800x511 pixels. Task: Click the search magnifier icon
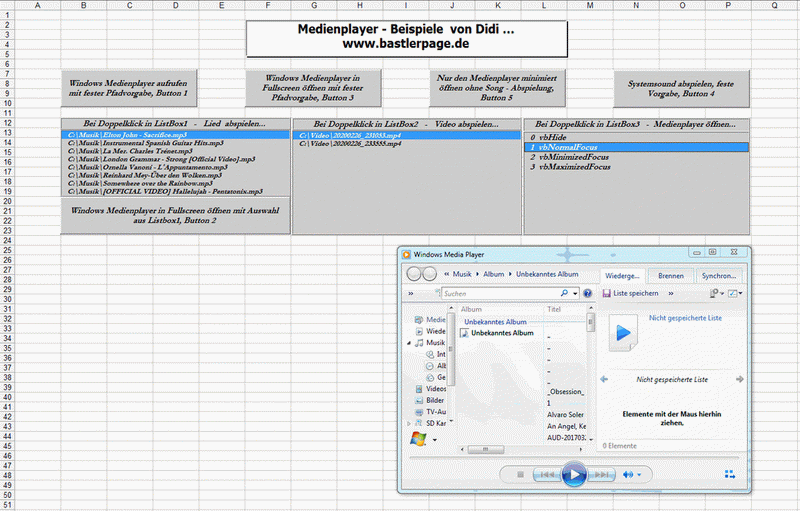564,293
